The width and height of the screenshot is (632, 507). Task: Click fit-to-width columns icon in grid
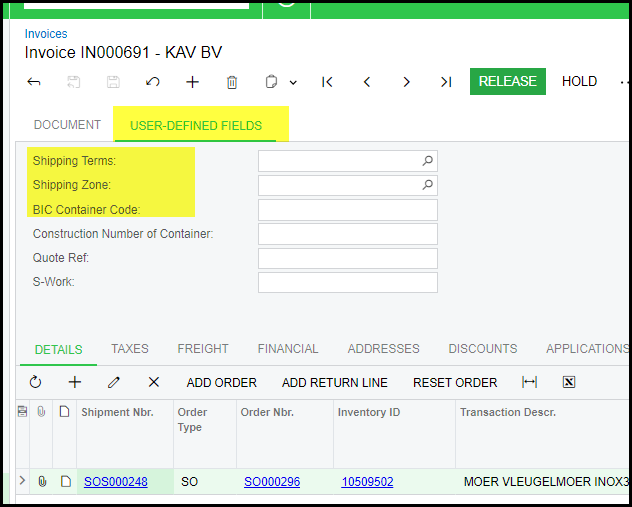pos(530,382)
